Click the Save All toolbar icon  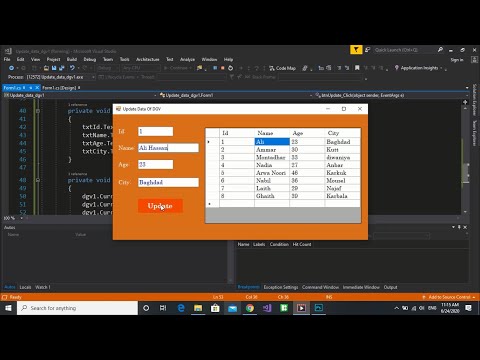click(x=62, y=68)
